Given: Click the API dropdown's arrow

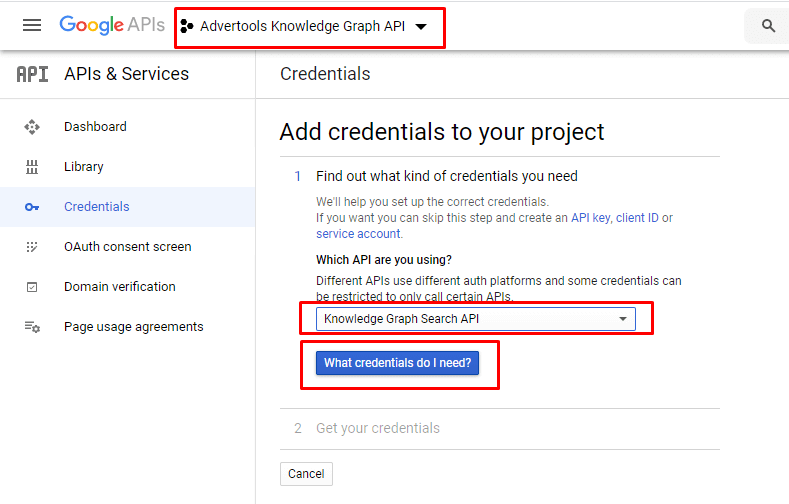Looking at the screenshot, I should tap(622, 319).
